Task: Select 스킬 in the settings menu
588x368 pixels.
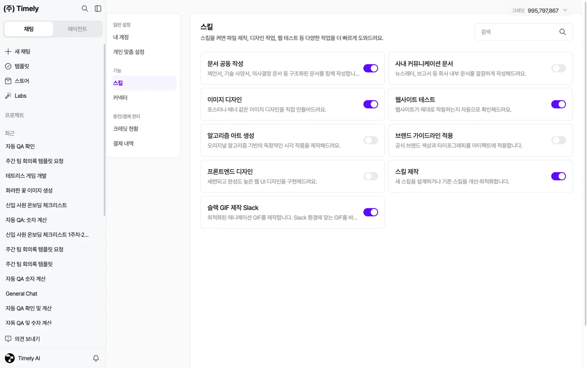Action: pos(144,83)
